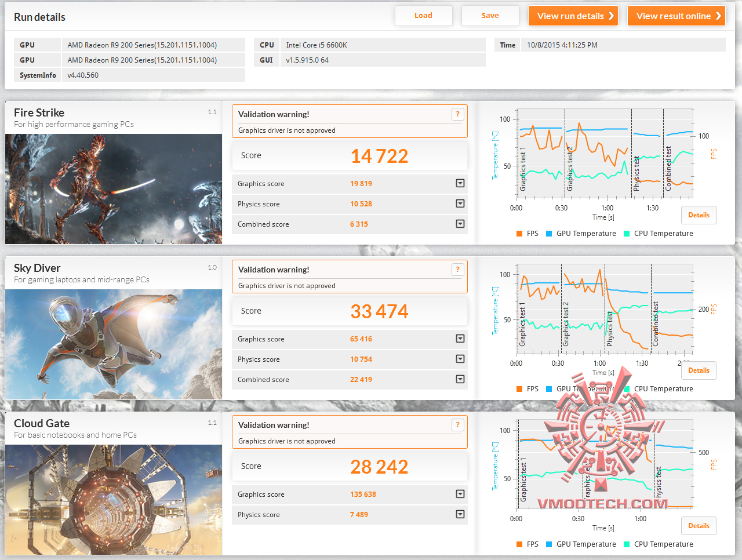The width and height of the screenshot is (742, 560).
Task: Click GPU Temperature blue swatch in Fire Strike legend
Action: (x=549, y=234)
